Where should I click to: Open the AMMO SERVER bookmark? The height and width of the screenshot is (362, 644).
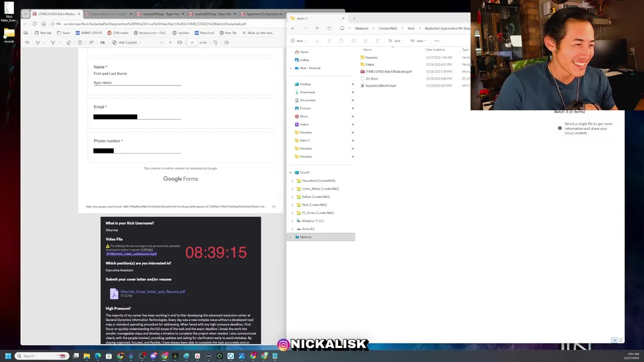pos(89,33)
